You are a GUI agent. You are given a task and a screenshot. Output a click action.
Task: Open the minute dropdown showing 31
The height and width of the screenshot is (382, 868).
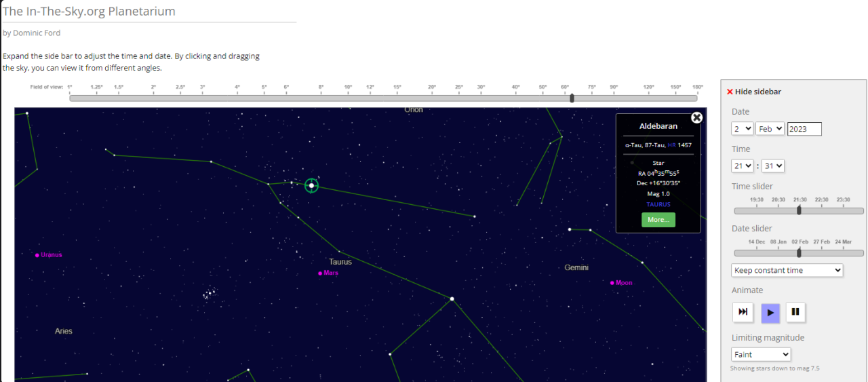pos(773,166)
